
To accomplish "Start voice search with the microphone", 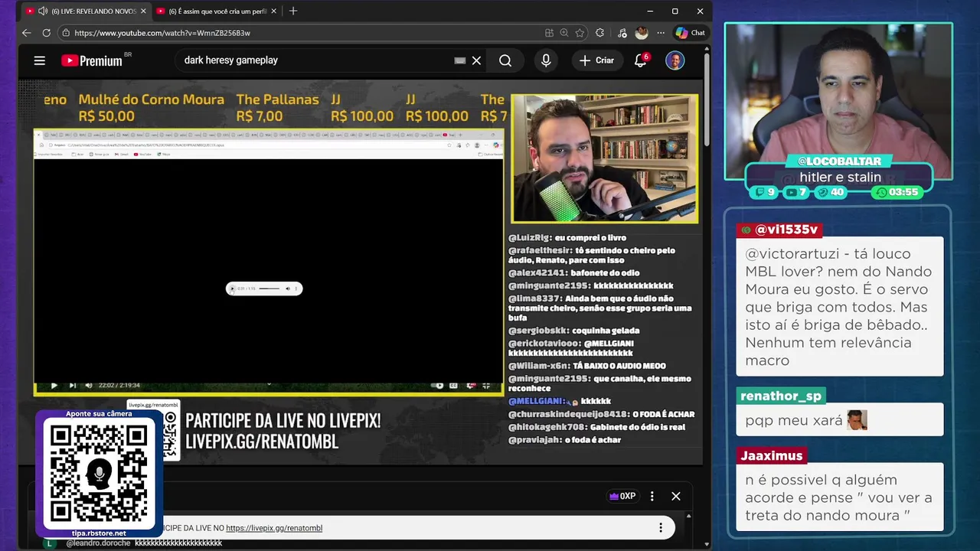I will 546,60.
